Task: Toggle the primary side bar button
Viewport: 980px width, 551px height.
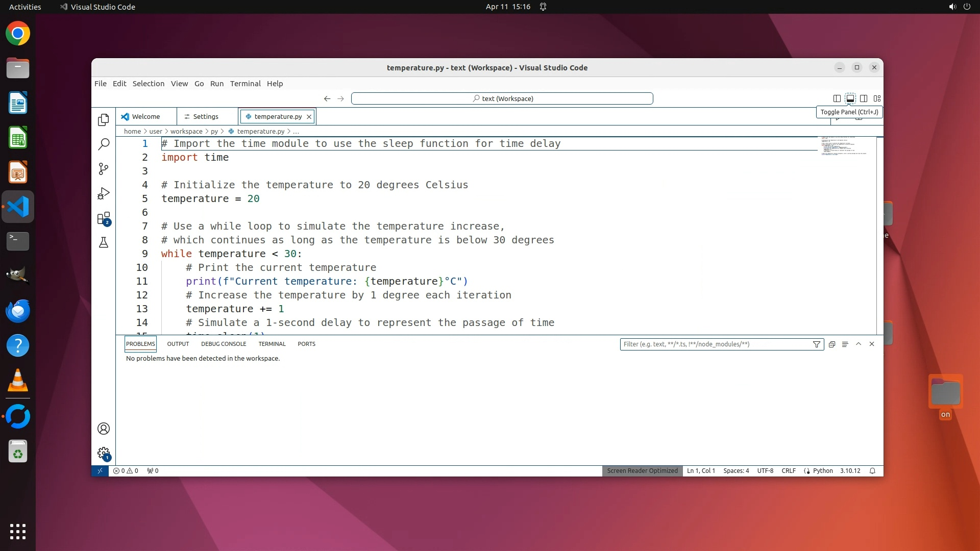Action: coord(837,98)
